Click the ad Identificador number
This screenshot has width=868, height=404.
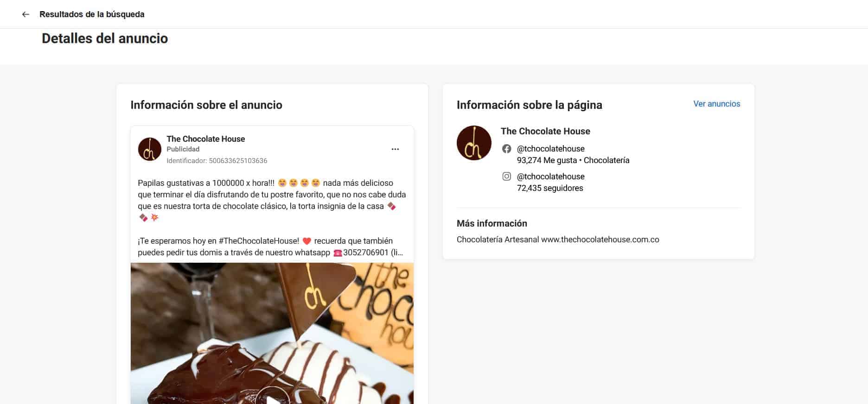click(238, 161)
